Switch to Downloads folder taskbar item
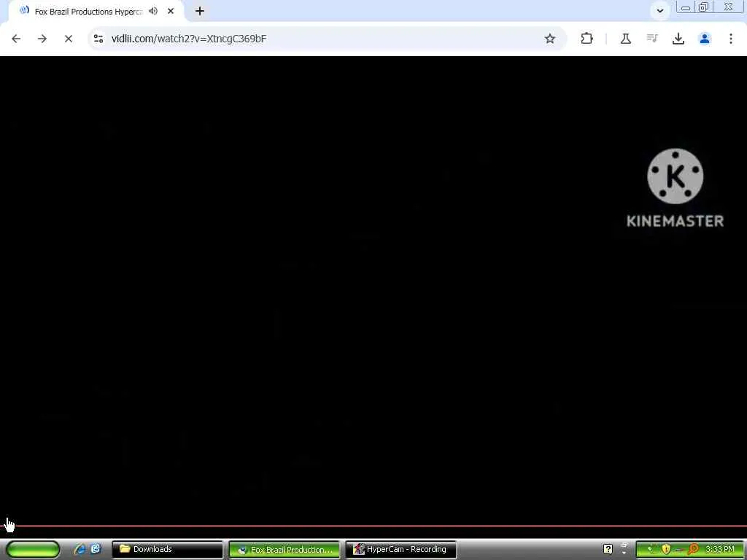747x560 pixels. click(x=167, y=549)
